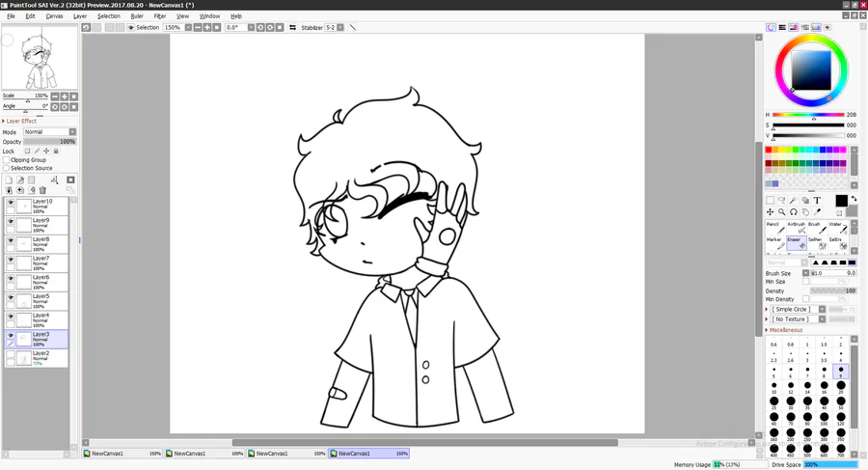
Task: Choose the lasso selection tool
Action: pos(781,200)
